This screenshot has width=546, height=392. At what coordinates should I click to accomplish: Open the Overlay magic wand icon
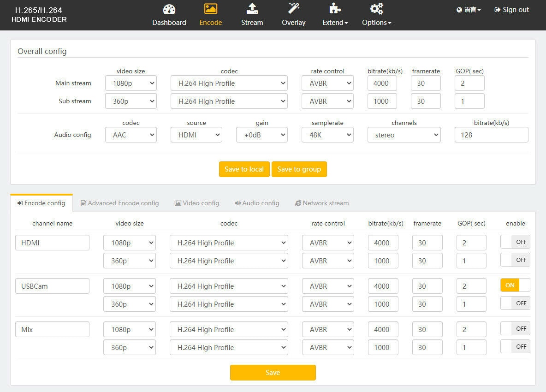click(x=294, y=8)
